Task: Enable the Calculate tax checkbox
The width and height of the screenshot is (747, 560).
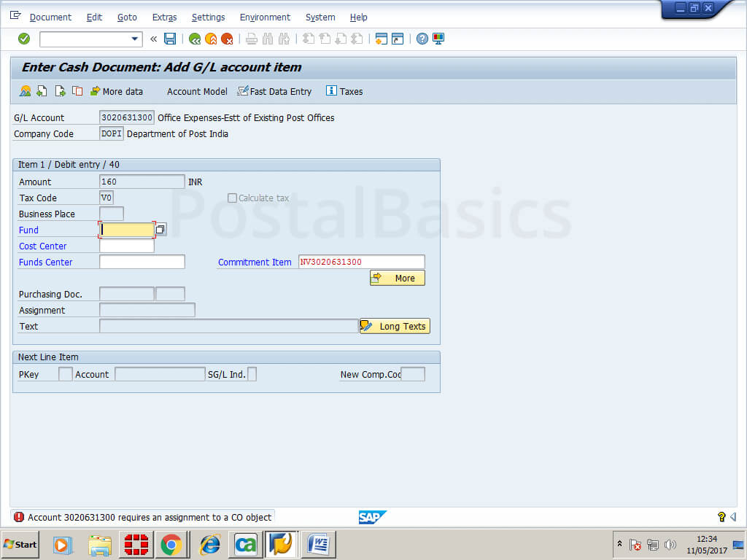Action: [232, 198]
